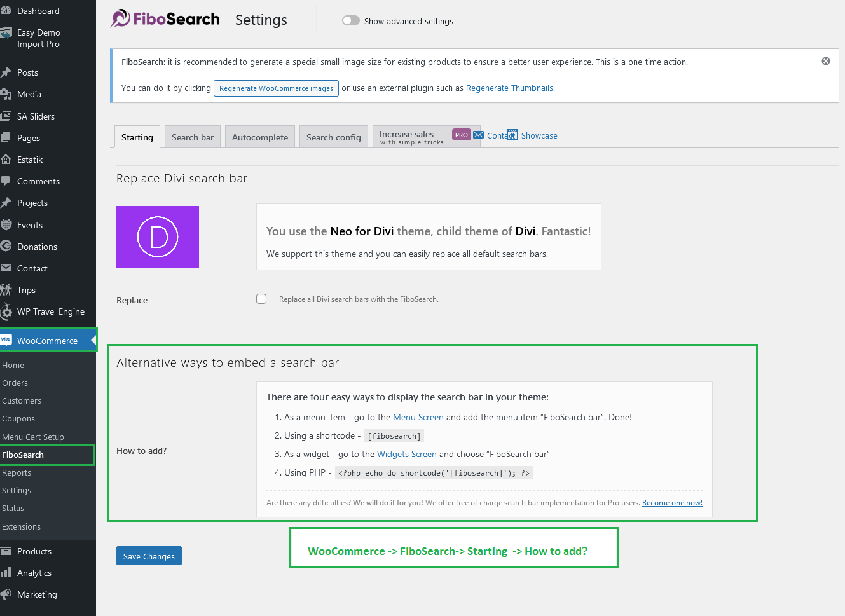Click the Donations icon
The image size is (845, 616).
click(x=6, y=247)
